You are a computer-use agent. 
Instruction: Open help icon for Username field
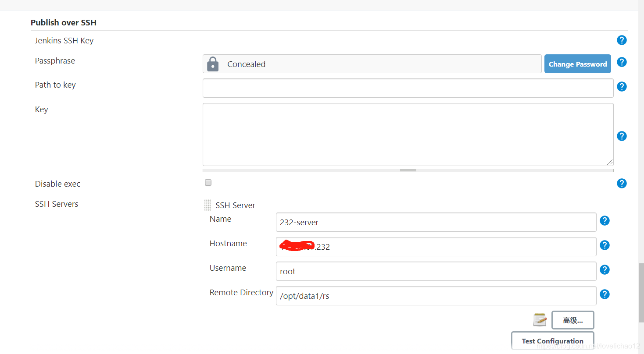(605, 270)
